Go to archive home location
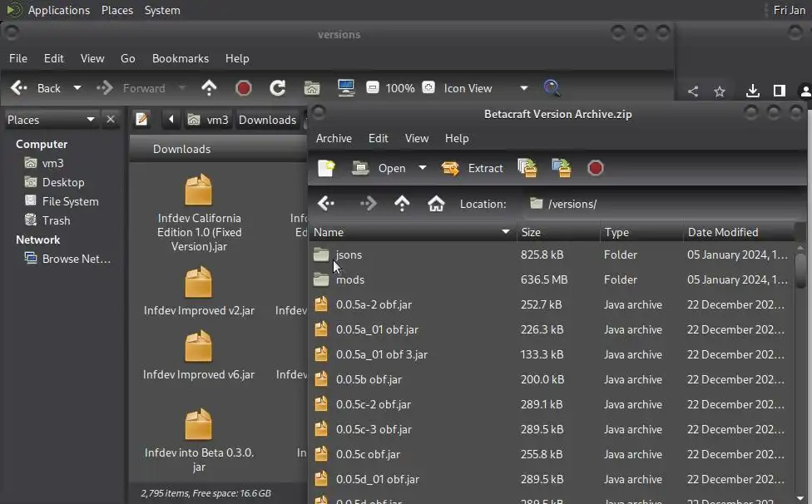Image resolution: width=812 pixels, height=504 pixels. coord(436,204)
